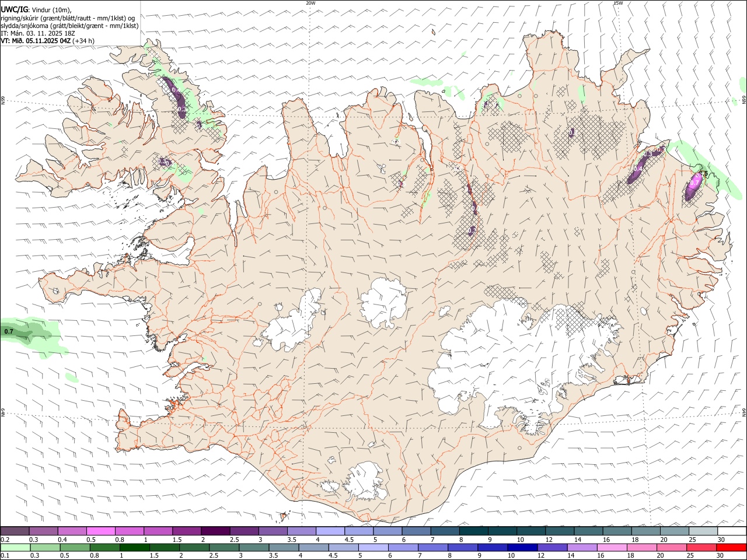Choose top legend row swatch between 14 and 16
The height and width of the screenshot is (560, 747).
click(588, 531)
